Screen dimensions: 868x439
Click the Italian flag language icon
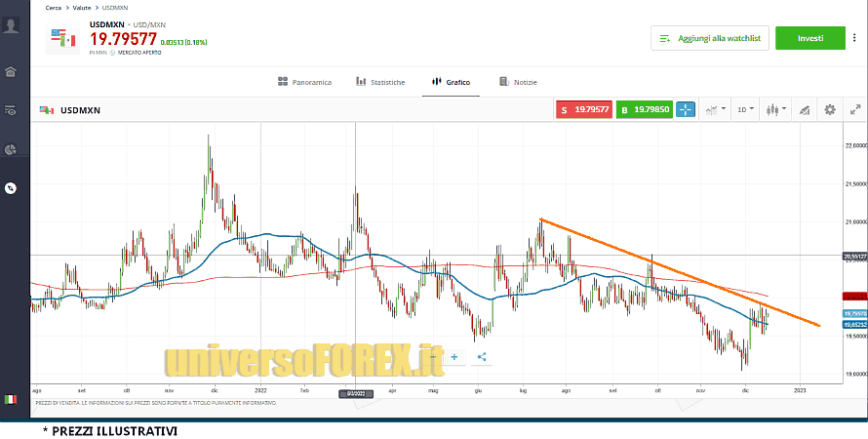[10, 399]
